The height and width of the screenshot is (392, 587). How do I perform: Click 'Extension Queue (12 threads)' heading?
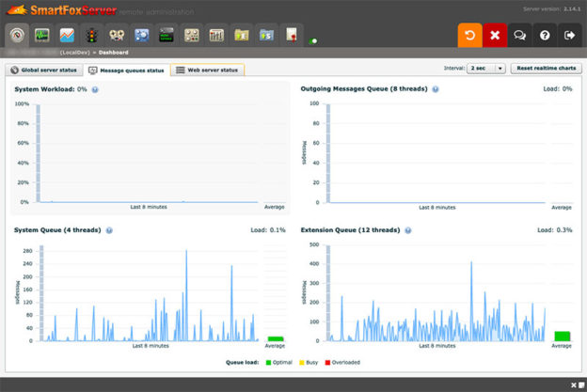coord(350,230)
